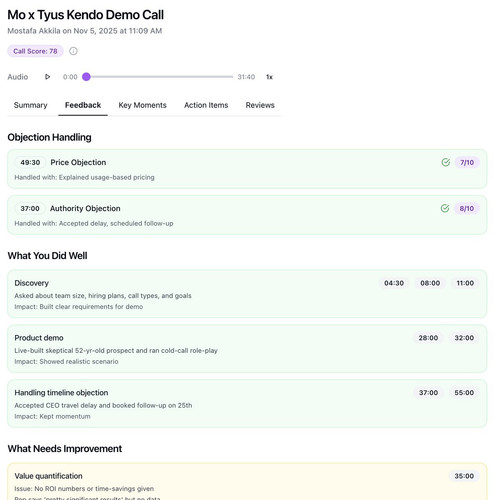The image size is (495, 500).
Task: Jump to timeline objection timestamp 37:00
Action: coord(428,393)
